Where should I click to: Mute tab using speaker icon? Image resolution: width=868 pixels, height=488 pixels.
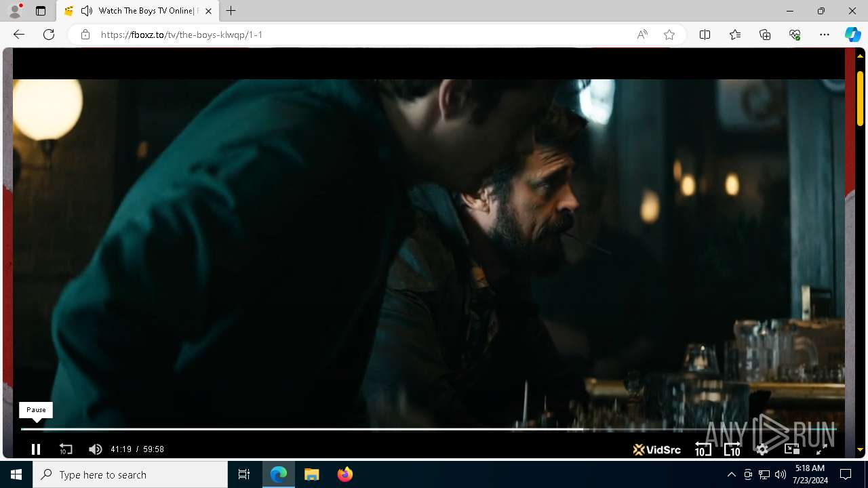[x=87, y=11]
